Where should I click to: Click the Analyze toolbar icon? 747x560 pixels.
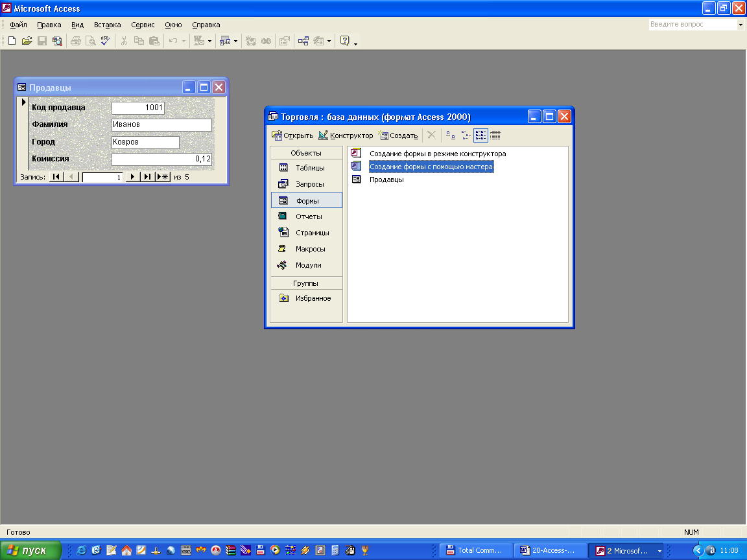[225, 41]
